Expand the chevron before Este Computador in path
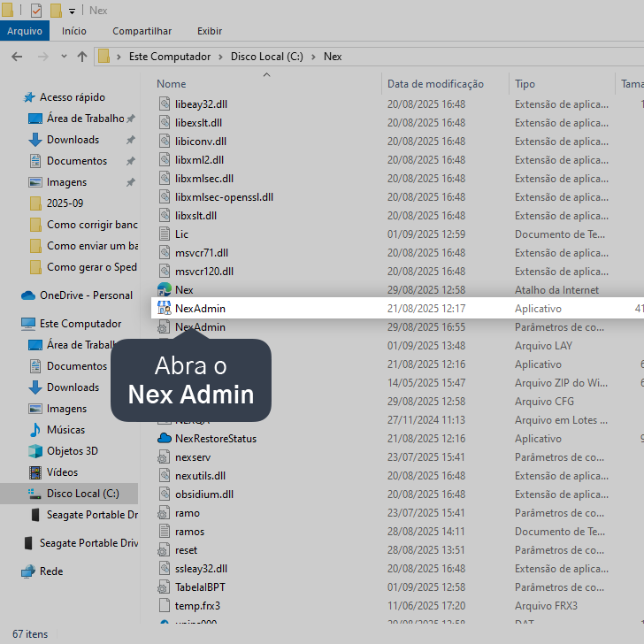 click(119, 57)
